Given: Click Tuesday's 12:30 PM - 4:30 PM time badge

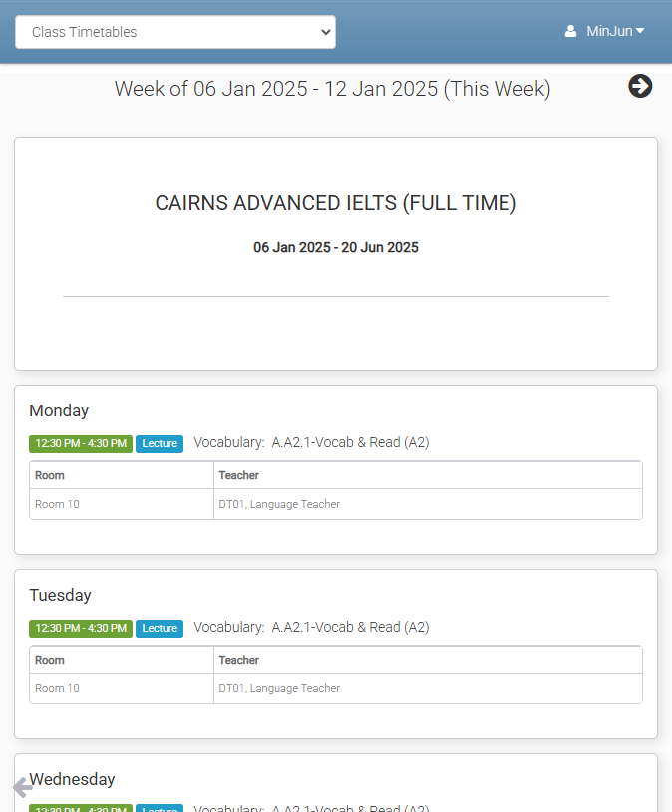Looking at the screenshot, I should tap(81, 628).
